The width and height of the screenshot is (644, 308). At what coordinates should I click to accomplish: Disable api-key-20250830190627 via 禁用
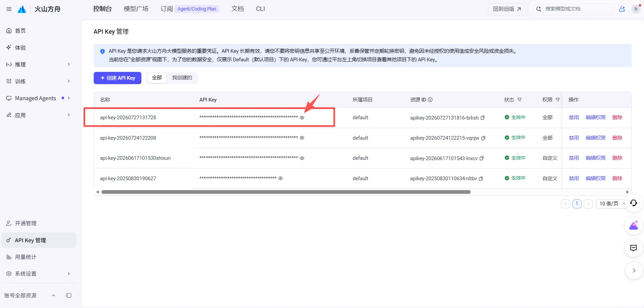point(574,178)
